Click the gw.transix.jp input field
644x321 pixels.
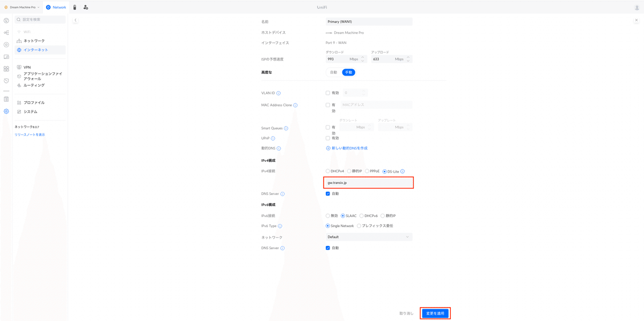point(368,182)
